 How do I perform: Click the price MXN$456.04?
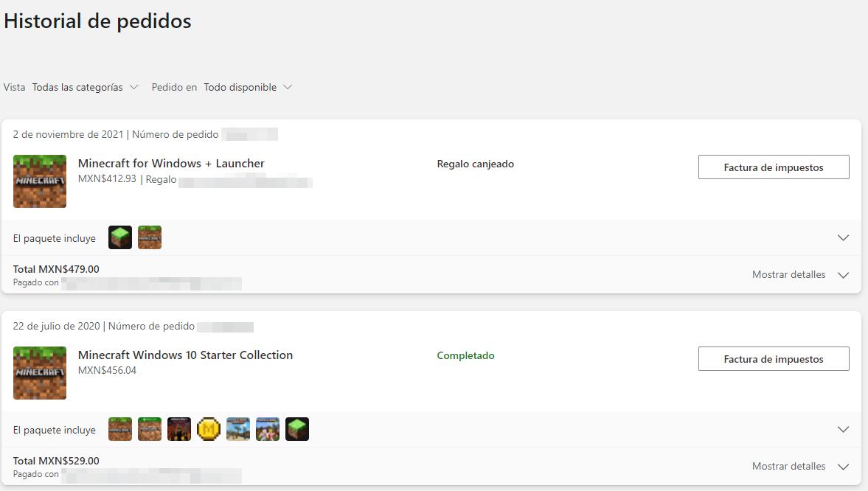pyautogui.click(x=107, y=370)
